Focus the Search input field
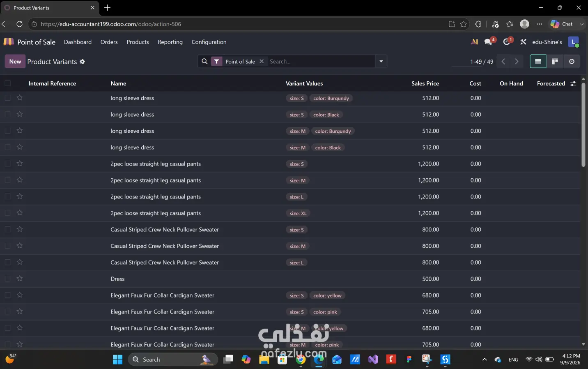This screenshot has height=369, width=588. click(320, 62)
